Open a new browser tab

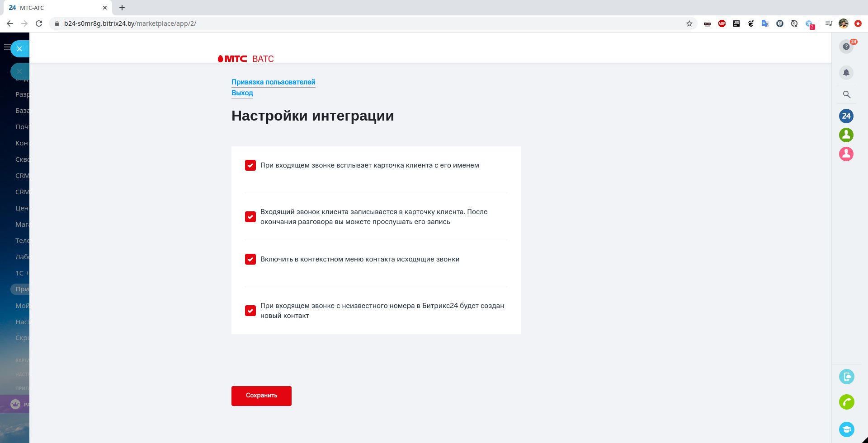pos(122,8)
